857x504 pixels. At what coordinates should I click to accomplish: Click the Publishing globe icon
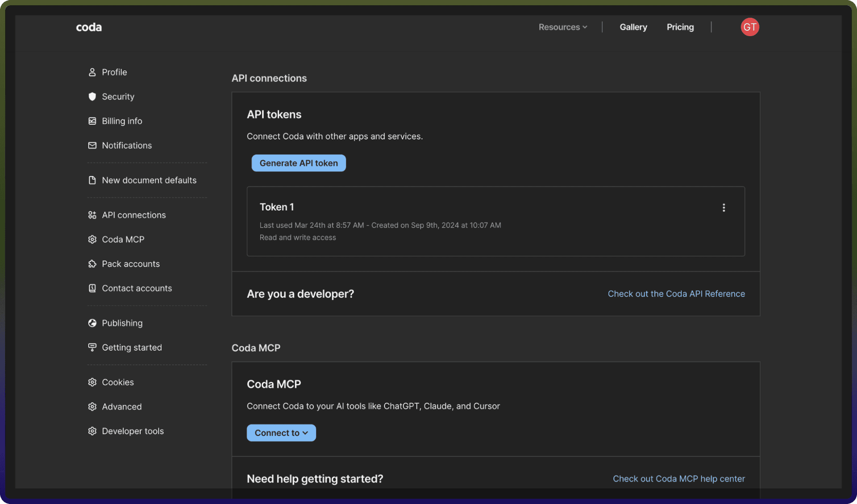[92, 323]
